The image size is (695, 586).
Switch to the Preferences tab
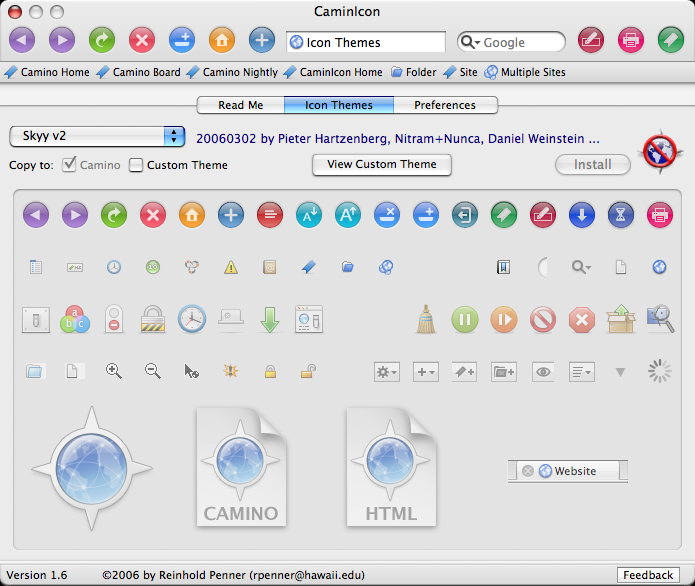pos(445,105)
